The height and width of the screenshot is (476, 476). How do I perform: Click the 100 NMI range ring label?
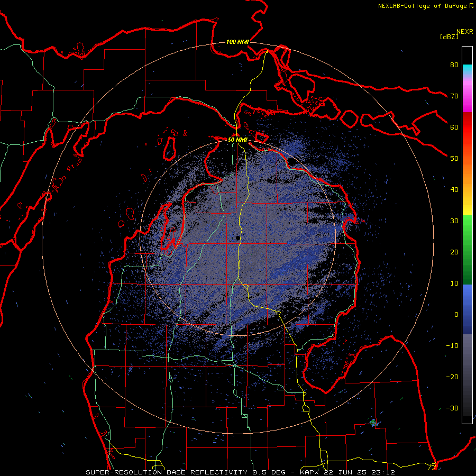(x=237, y=42)
